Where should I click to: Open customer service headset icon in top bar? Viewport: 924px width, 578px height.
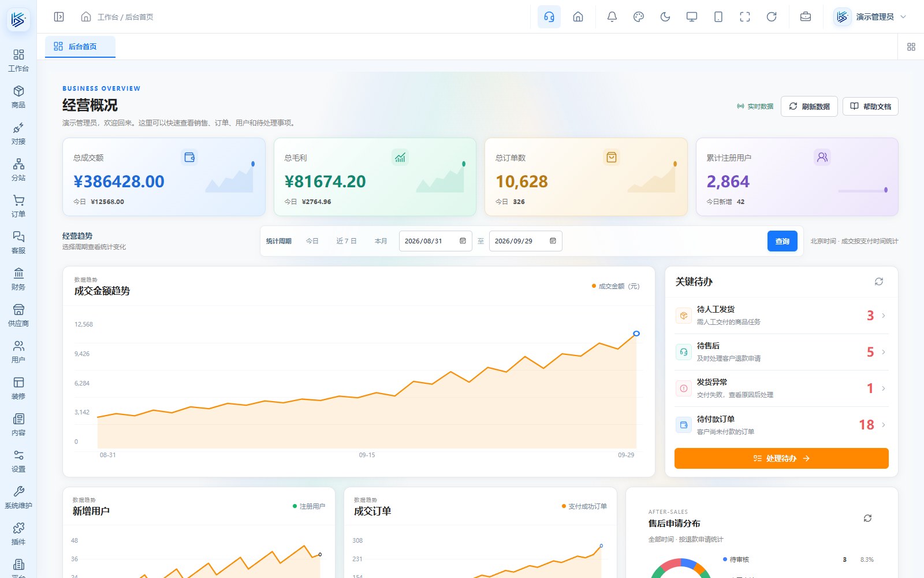click(x=549, y=17)
